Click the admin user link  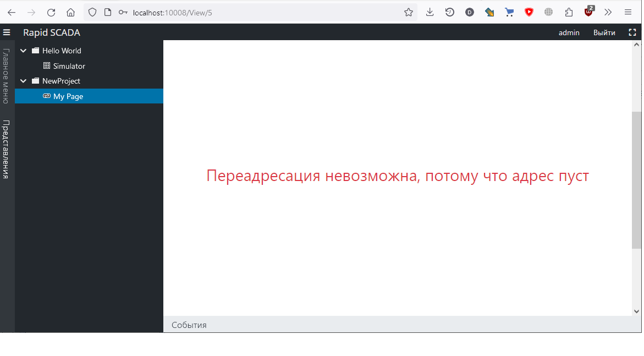[569, 32]
